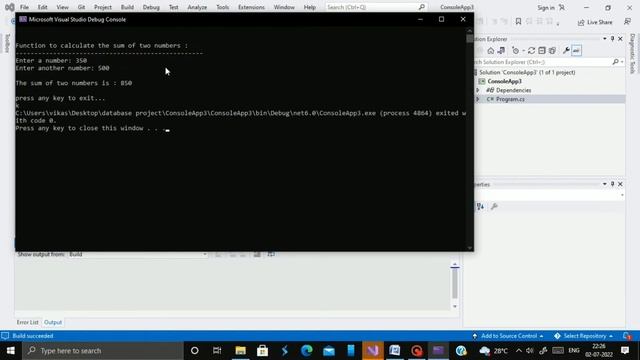Select Program.cs in Solution Explorer
The image size is (640, 360).
510,99
